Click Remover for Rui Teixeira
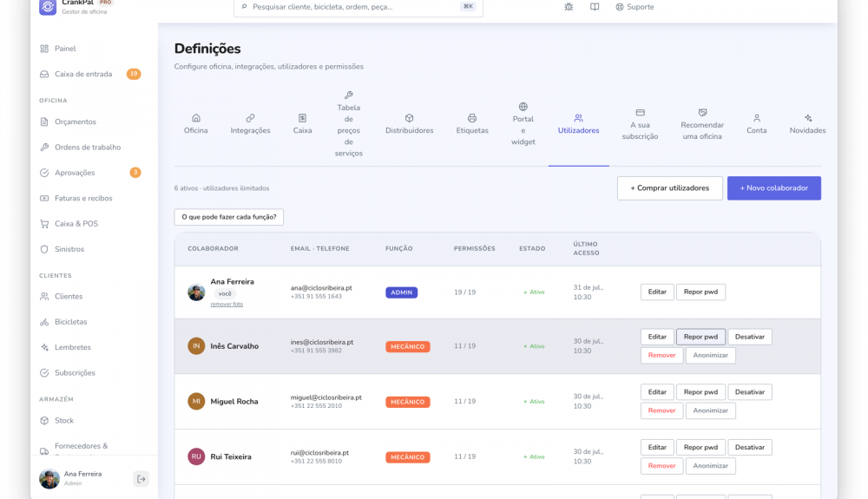Screen dimensions: 868x499 (661, 466)
